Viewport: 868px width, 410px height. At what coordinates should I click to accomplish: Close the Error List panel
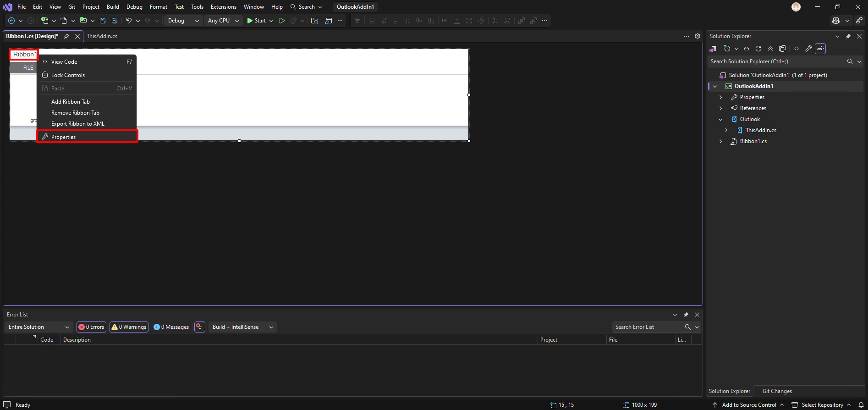click(697, 315)
